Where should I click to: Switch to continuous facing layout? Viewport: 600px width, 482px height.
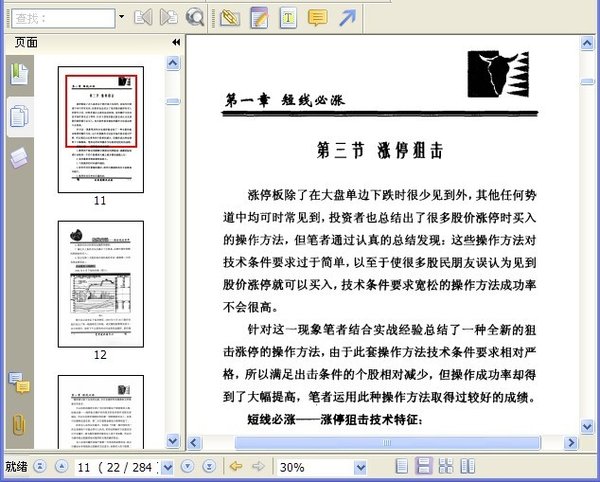[446, 466]
